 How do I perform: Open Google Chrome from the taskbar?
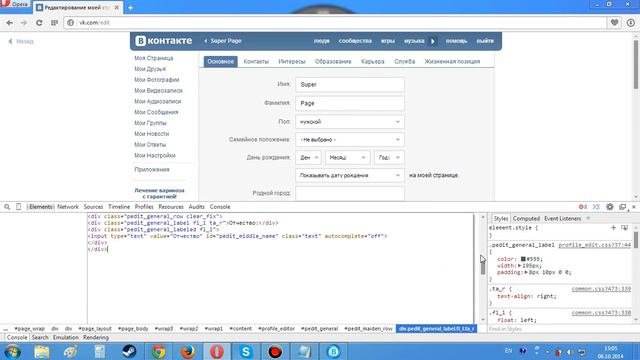pos(158,351)
